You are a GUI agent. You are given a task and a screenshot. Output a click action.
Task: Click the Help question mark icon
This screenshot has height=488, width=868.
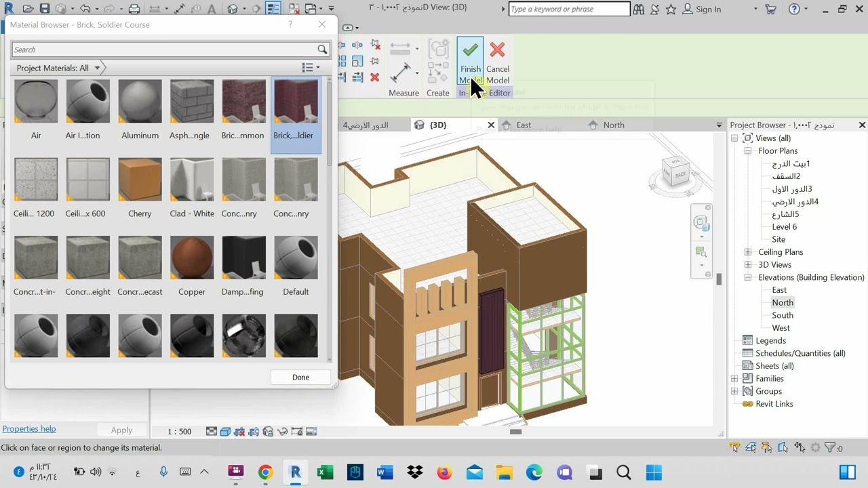click(x=793, y=9)
